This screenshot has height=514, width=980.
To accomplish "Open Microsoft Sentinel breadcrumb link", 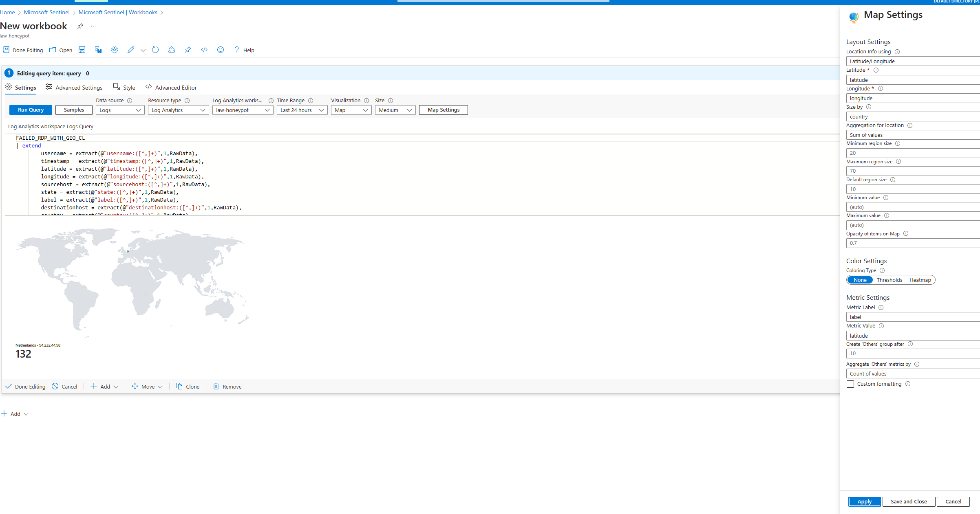I will [x=47, y=12].
